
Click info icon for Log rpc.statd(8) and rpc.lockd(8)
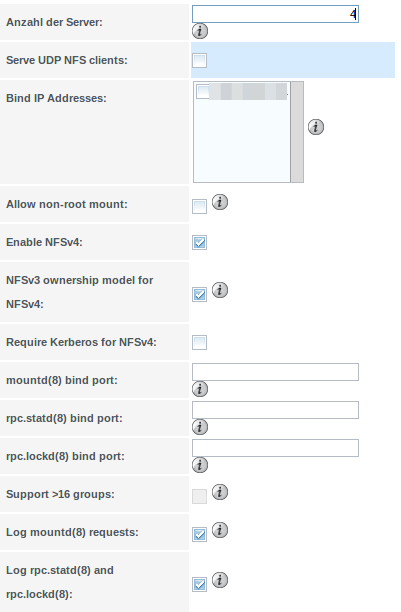pos(220,580)
